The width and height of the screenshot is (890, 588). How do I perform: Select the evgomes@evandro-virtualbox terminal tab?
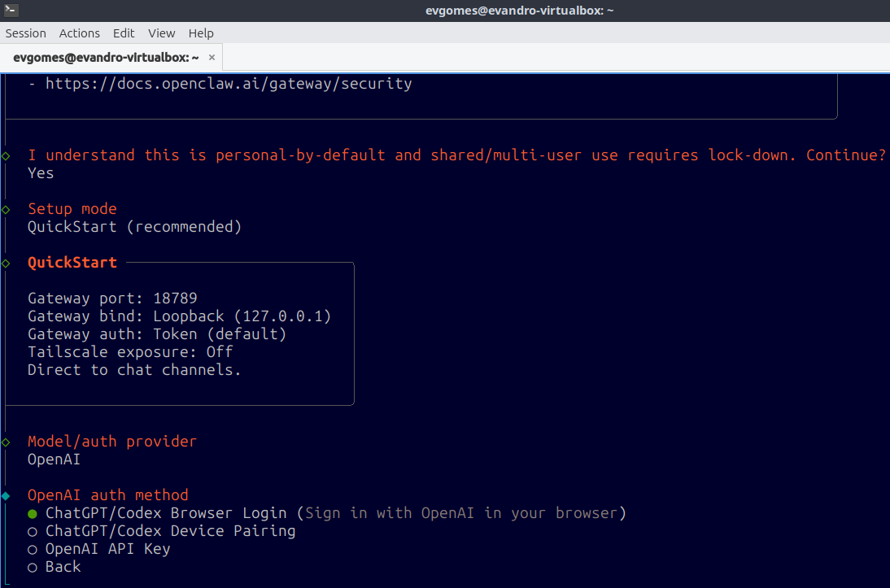coord(106,57)
